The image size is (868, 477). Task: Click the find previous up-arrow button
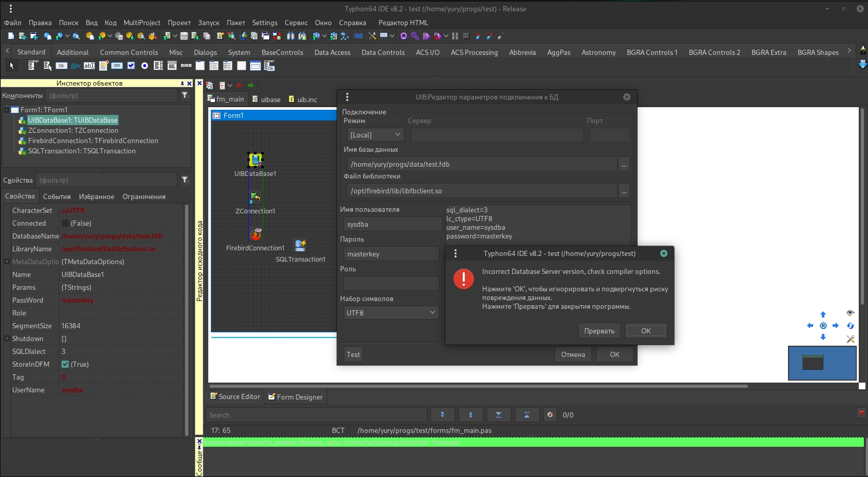[470, 414]
